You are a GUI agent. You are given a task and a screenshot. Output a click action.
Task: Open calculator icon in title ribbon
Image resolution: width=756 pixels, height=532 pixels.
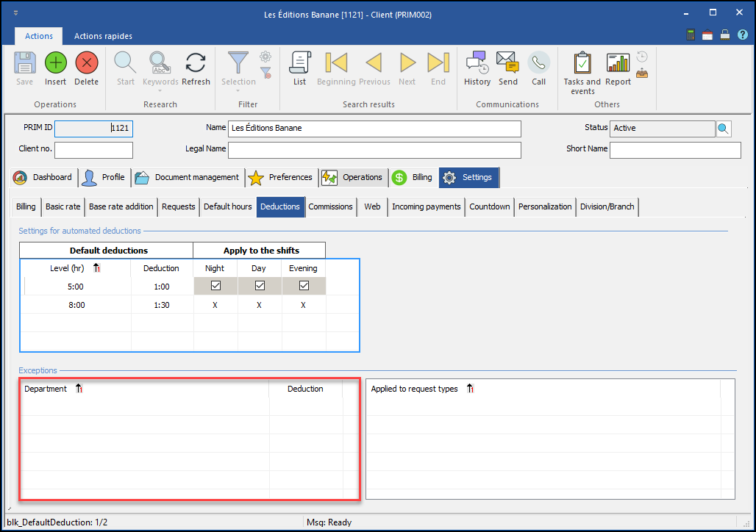(691, 35)
